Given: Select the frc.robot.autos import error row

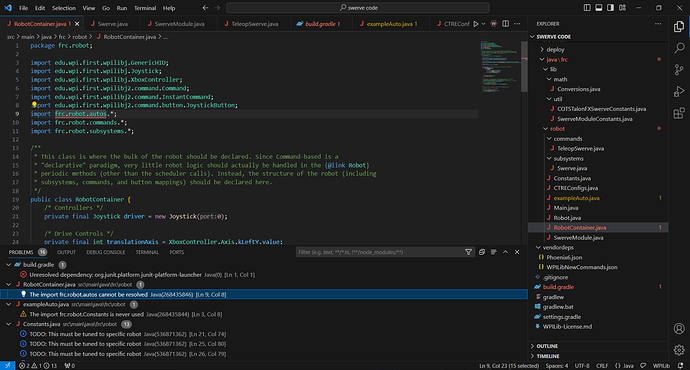Looking at the screenshot, I should 264,294.
